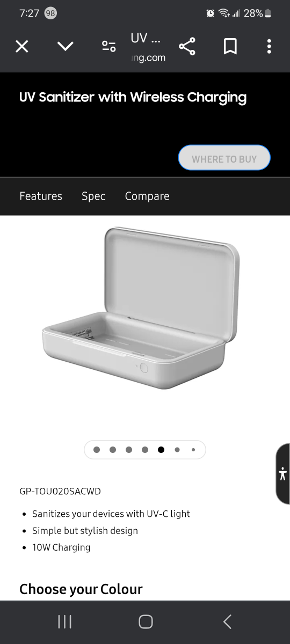Open the accessibility side widget
The width and height of the screenshot is (290, 644).
click(283, 474)
